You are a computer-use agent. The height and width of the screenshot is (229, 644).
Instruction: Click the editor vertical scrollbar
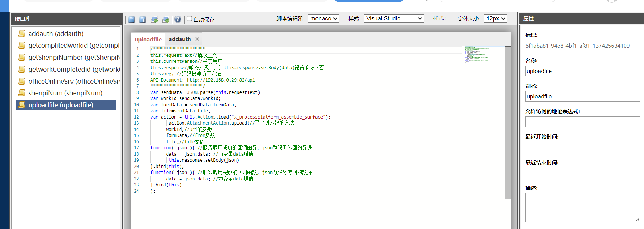click(x=507, y=123)
